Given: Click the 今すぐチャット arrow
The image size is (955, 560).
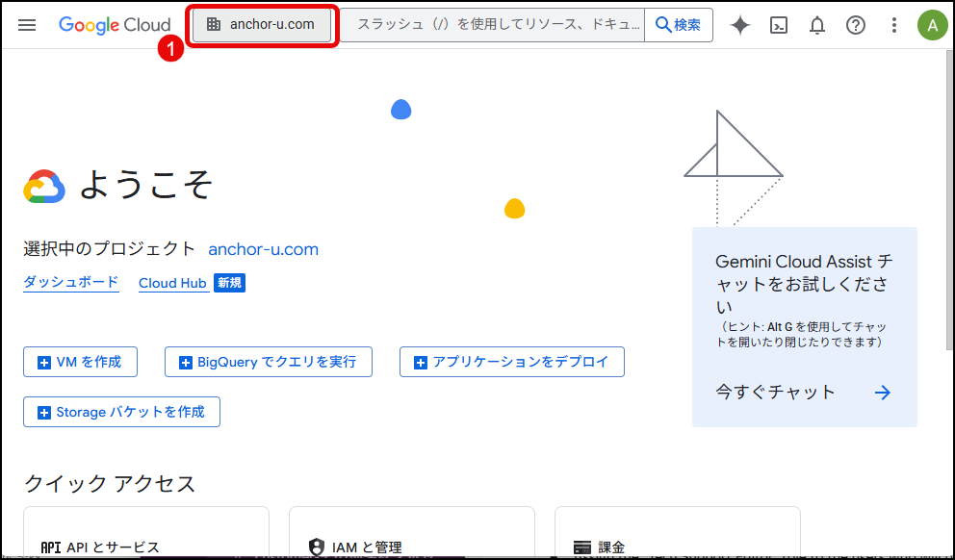Looking at the screenshot, I should [x=883, y=393].
